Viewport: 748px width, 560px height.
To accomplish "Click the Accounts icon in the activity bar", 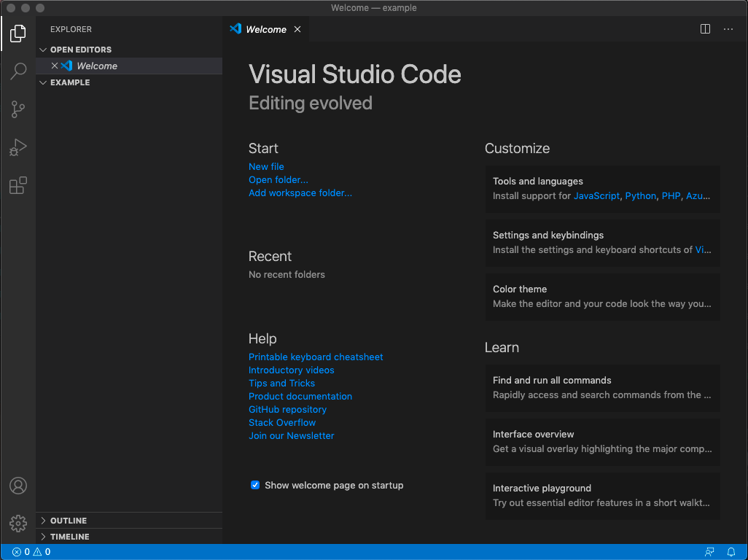I will 17,485.
